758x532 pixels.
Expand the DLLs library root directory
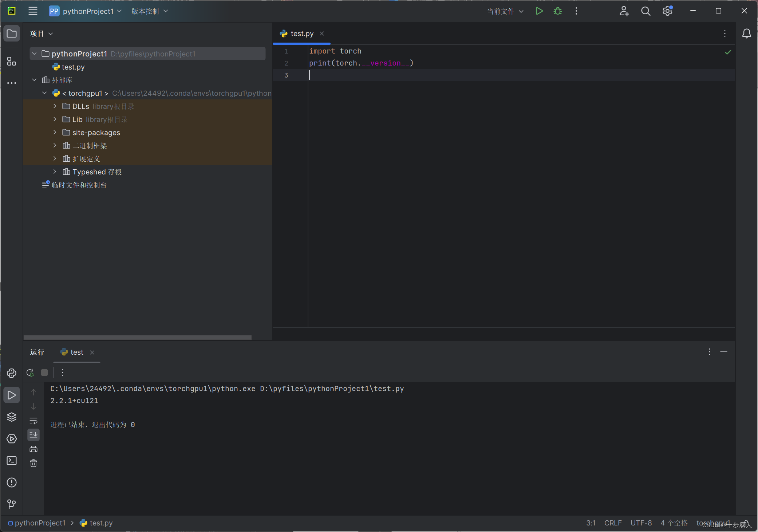(x=54, y=106)
